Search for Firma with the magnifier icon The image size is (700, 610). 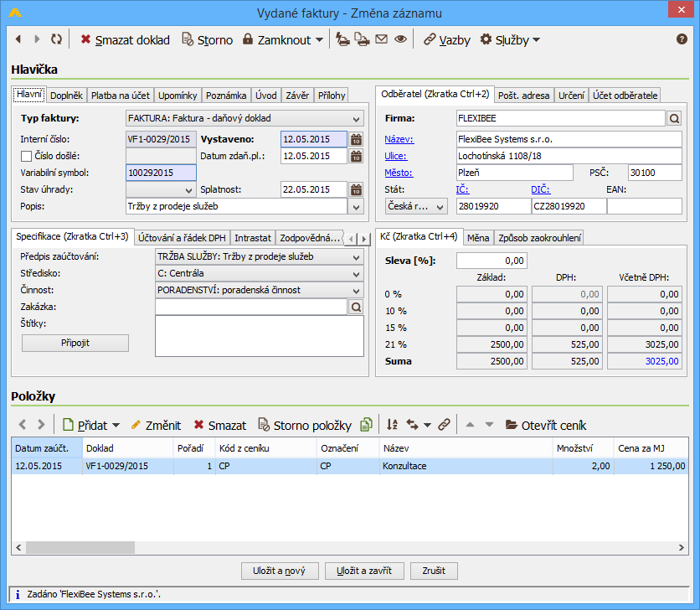(x=675, y=118)
